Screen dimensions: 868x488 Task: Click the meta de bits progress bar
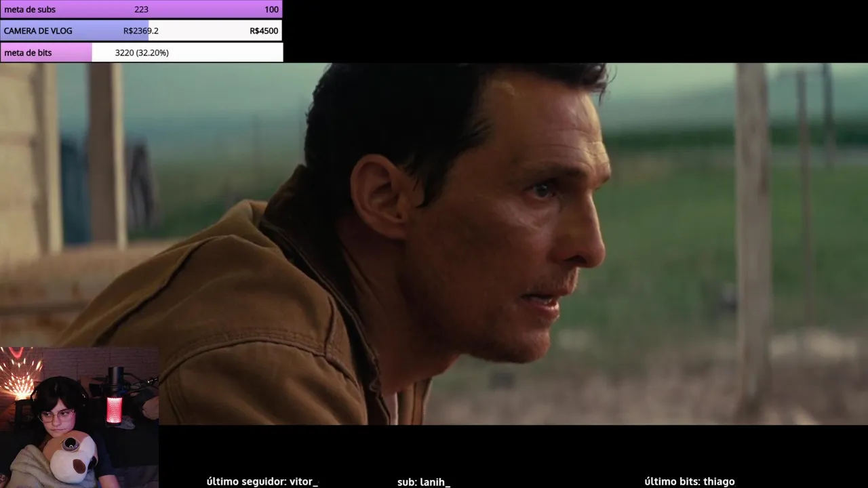141,52
